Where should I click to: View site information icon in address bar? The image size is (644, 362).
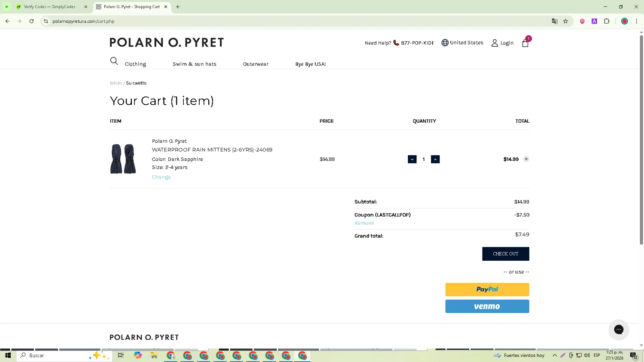[46, 21]
